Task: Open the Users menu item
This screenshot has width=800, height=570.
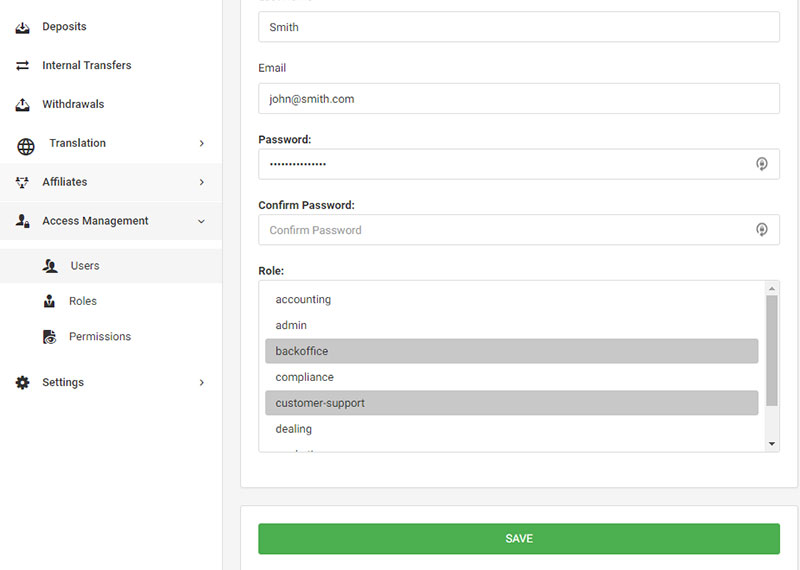Action: [85, 266]
